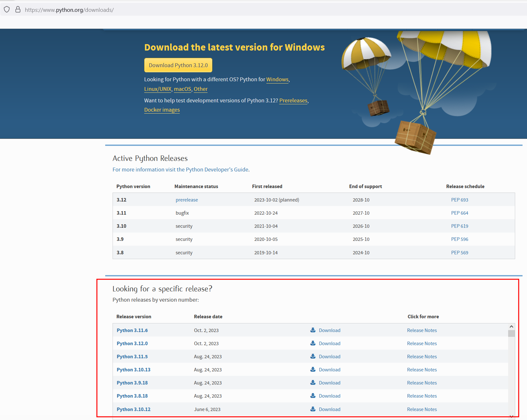Screen dimensions: 527x420
Task: Click Download text for Python 3.10.12
Action: coord(329,409)
